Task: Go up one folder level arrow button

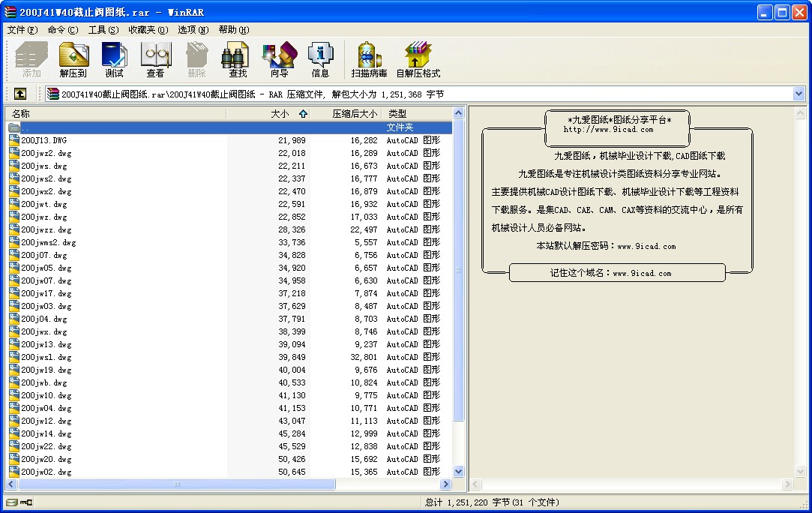Action: [19, 94]
